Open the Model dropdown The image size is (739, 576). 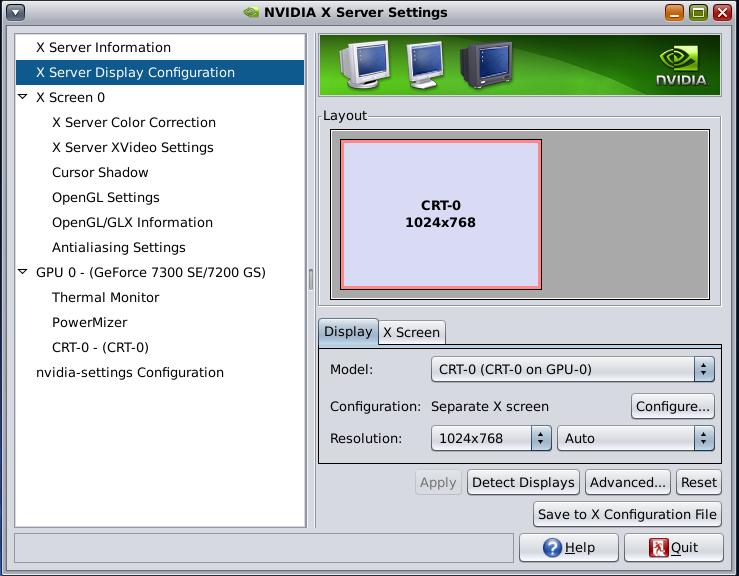(573, 369)
